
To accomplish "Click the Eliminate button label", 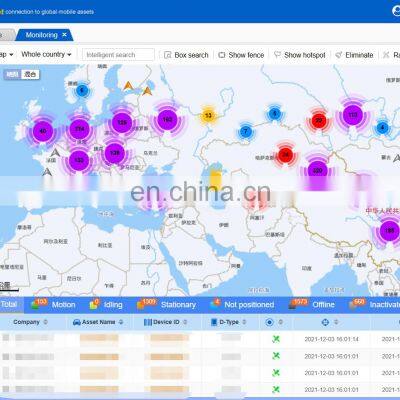I will pyautogui.click(x=359, y=55).
